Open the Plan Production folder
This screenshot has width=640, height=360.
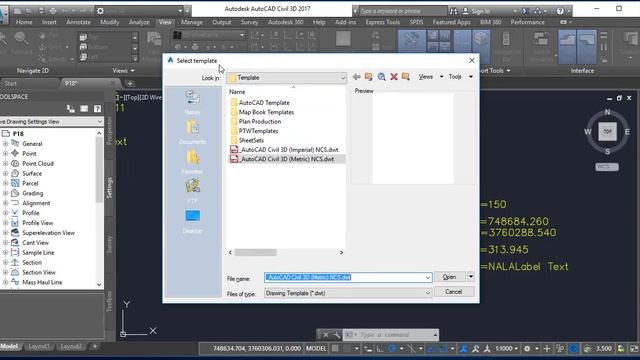[256, 122]
